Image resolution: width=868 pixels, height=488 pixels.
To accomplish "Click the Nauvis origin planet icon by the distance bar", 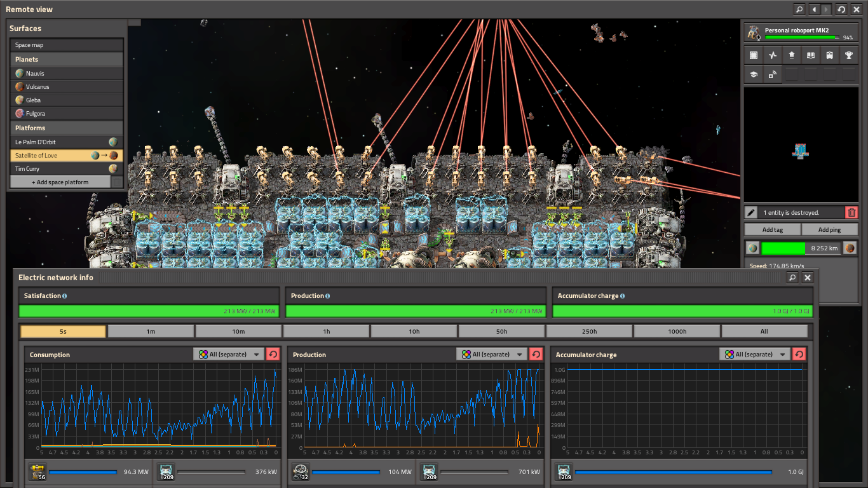I will pyautogui.click(x=752, y=248).
